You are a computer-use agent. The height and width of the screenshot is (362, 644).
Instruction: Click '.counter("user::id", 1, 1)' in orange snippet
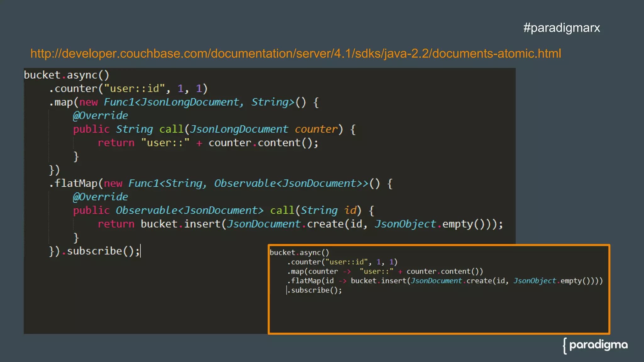pyautogui.click(x=342, y=262)
